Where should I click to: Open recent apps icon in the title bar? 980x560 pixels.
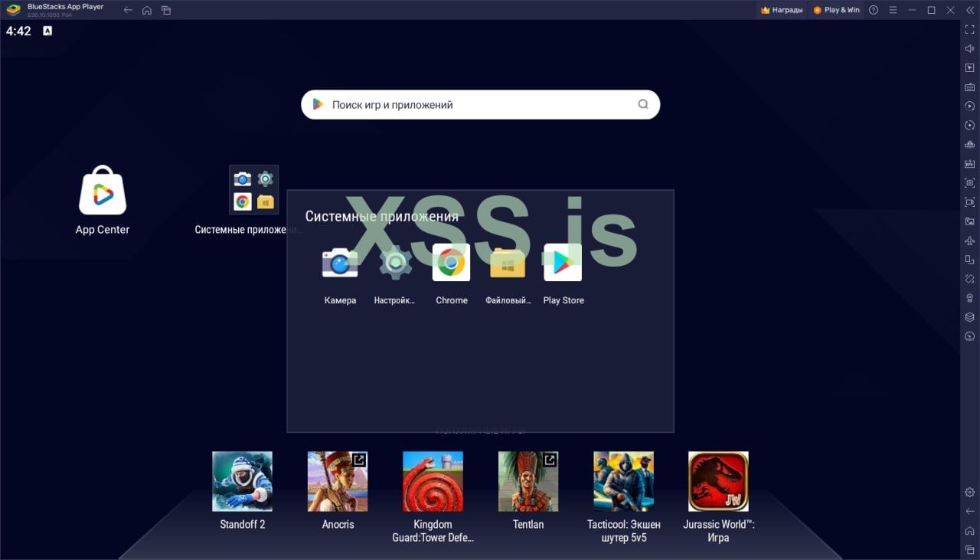coord(166,10)
